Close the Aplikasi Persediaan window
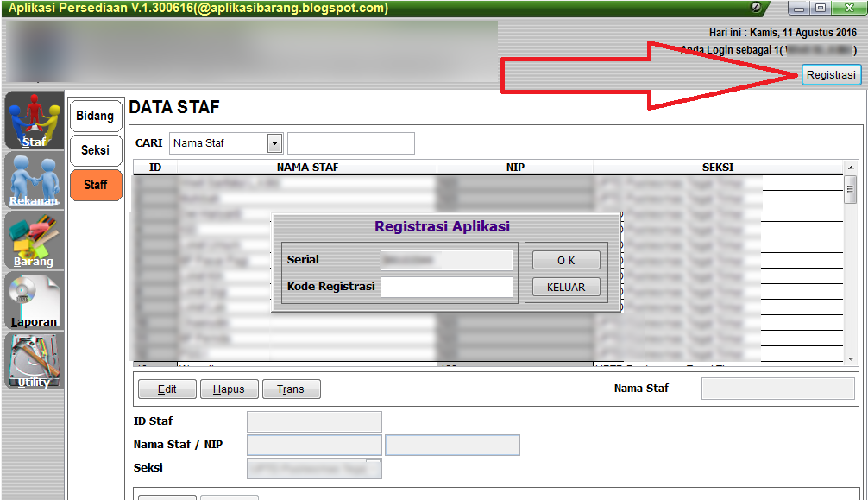 pyautogui.click(x=849, y=9)
